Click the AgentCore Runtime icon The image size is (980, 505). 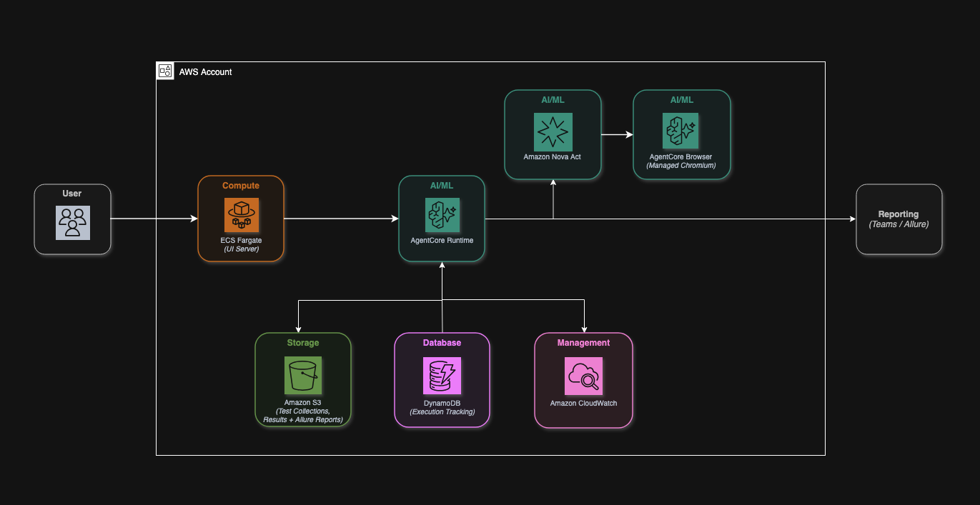coord(442,215)
